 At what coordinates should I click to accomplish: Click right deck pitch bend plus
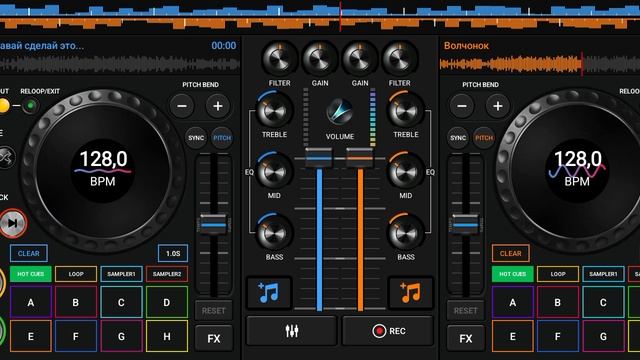click(x=498, y=106)
